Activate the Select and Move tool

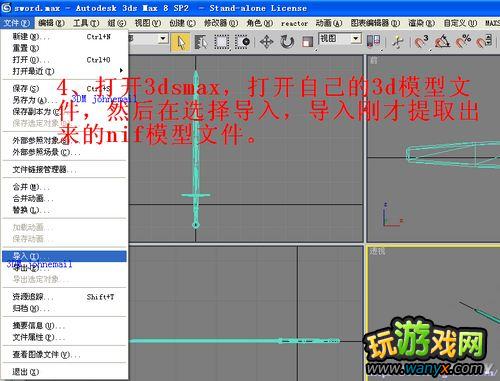(x=266, y=42)
